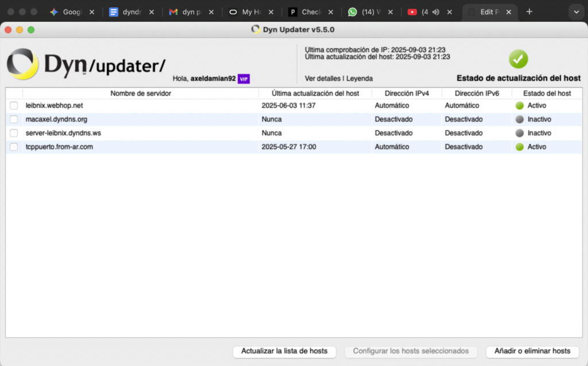Click the WhatsApp icon on the (14) tab
The height and width of the screenshot is (366, 588).
coord(353,12)
